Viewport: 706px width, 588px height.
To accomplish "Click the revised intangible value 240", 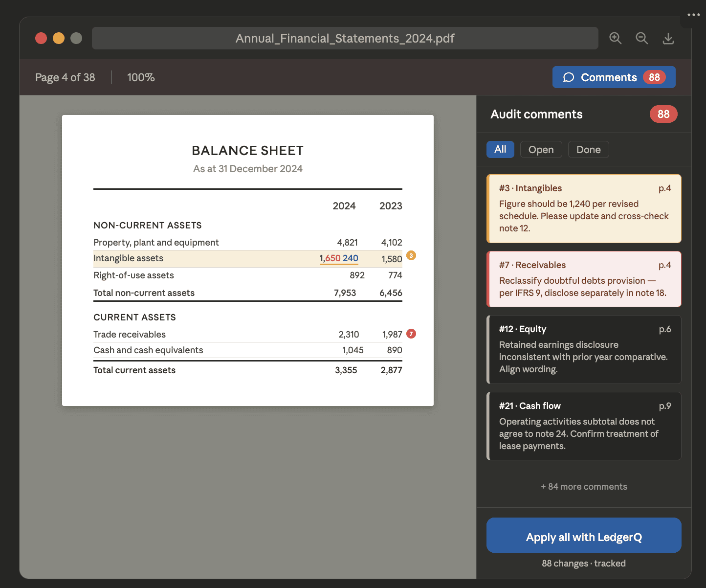I will tap(351, 258).
